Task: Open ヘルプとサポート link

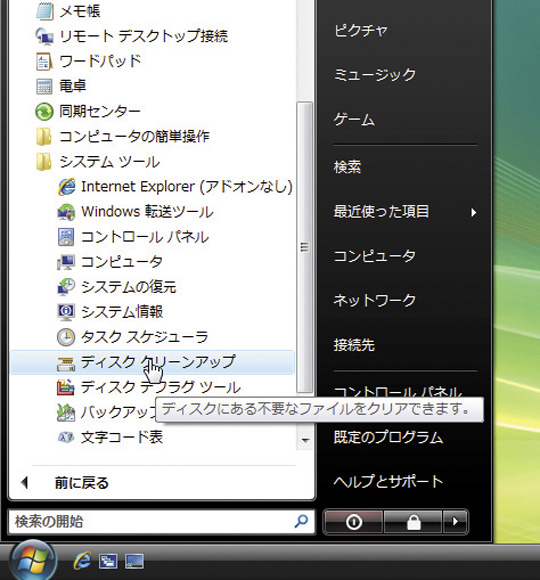Action: pos(388,482)
